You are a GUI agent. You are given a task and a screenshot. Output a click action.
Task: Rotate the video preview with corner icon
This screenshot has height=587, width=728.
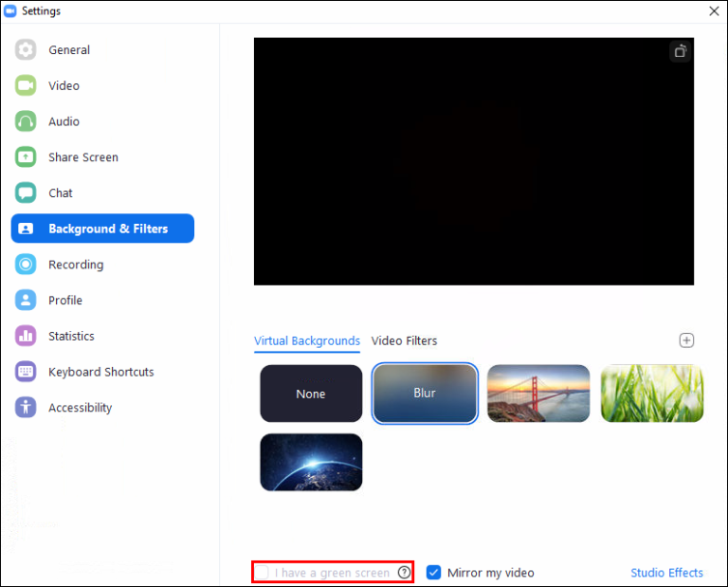681,51
